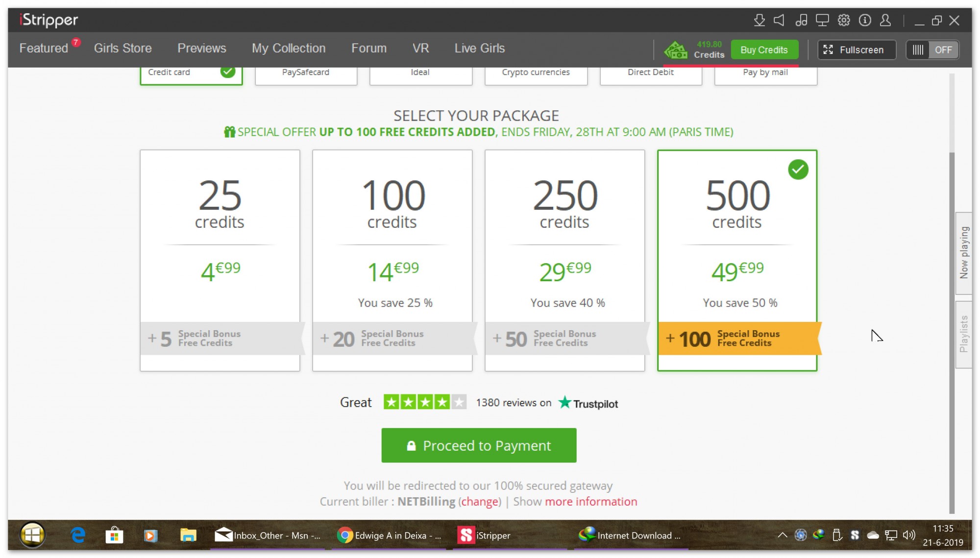Click the change biller link
Viewport: 980px width, 558px height.
tap(480, 502)
